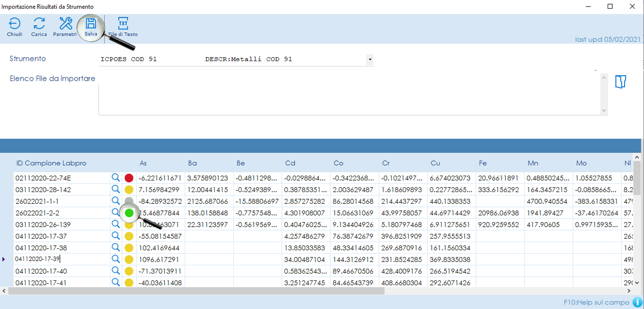Click As value -6.221611671
This screenshot has height=309, width=644.
[x=161, y=178]
